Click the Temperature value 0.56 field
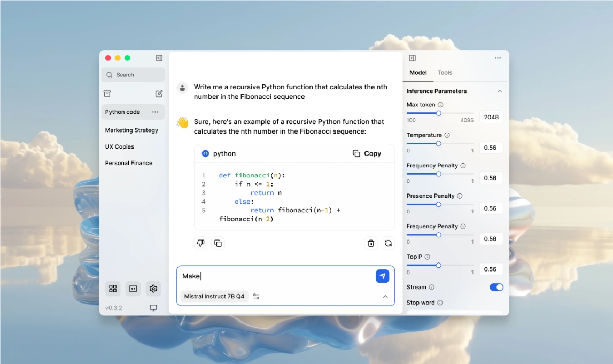Screen dimensions: 613x364 tap(491, 148)
